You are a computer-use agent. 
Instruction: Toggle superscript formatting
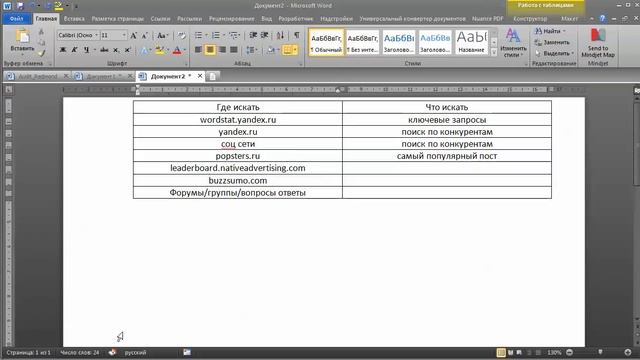(x=127, y=50)
